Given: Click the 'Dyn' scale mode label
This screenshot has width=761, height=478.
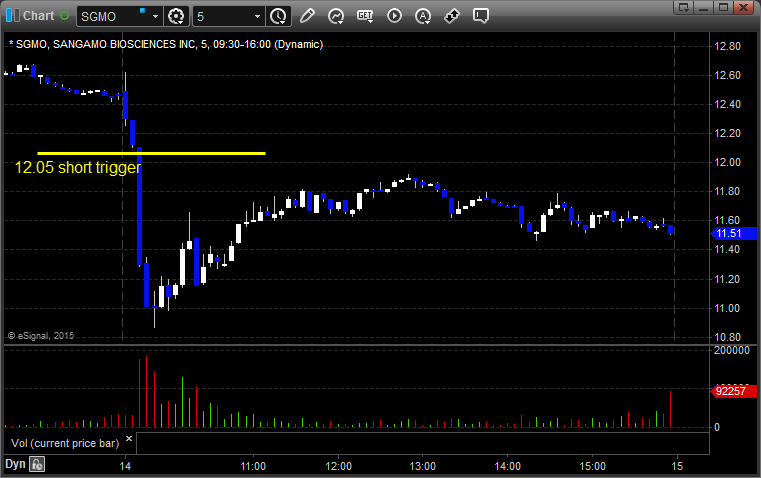Looking at the screenshot, I should [15, 464].
